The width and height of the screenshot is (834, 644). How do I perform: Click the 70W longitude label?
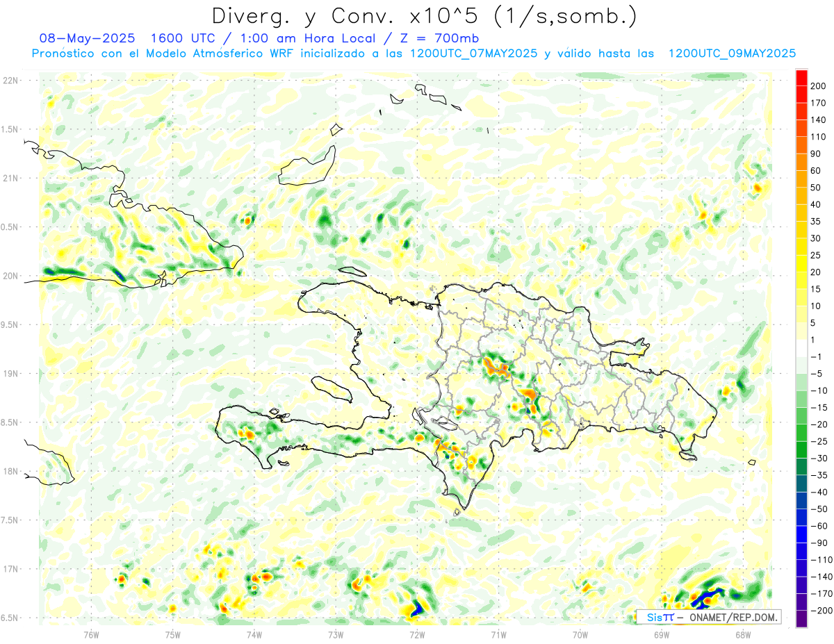coord(580,634)
